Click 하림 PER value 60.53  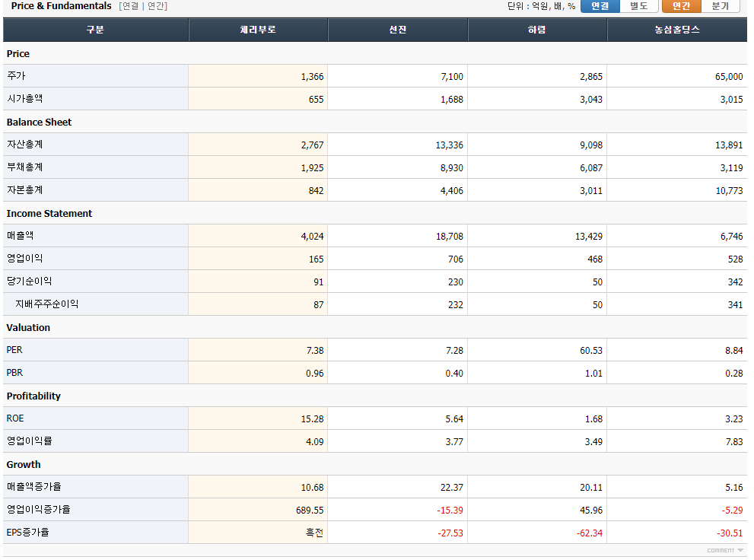coord(591,351)
